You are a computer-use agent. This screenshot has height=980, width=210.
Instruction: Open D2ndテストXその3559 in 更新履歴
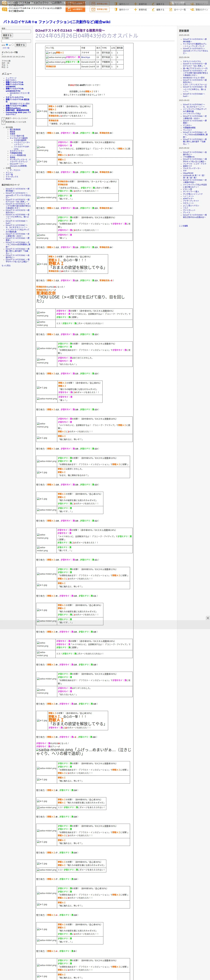click(195, 216)
